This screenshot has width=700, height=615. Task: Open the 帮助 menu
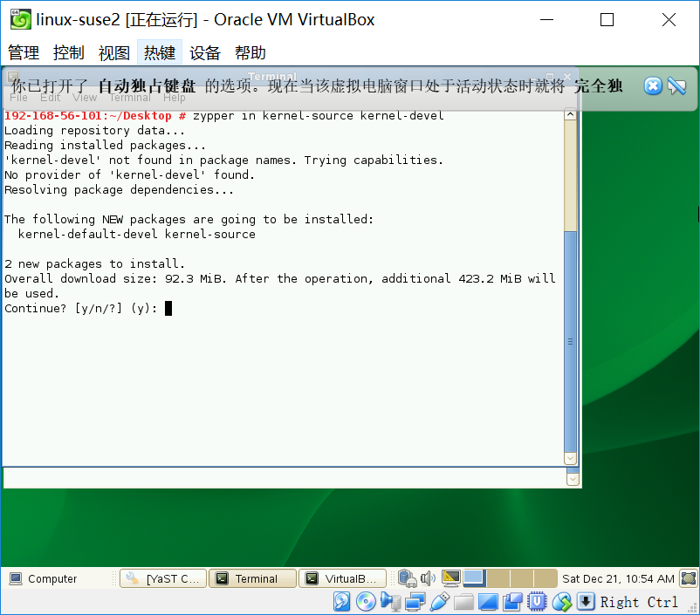(x=250, y=52)
